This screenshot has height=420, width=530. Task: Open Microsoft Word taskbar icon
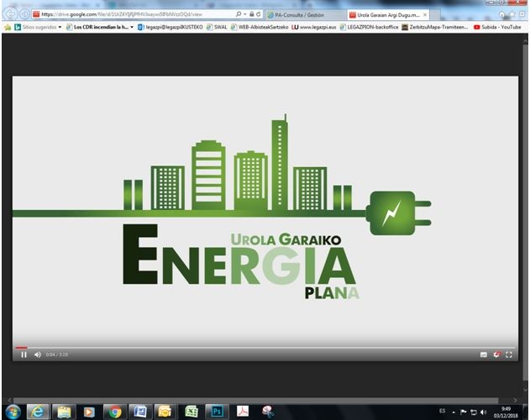(140, 412)
